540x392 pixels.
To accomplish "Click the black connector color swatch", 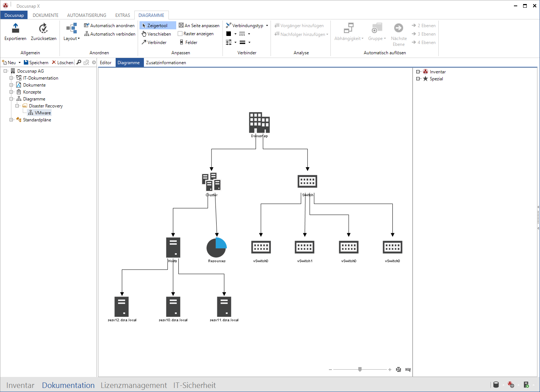I will point(229,34).
